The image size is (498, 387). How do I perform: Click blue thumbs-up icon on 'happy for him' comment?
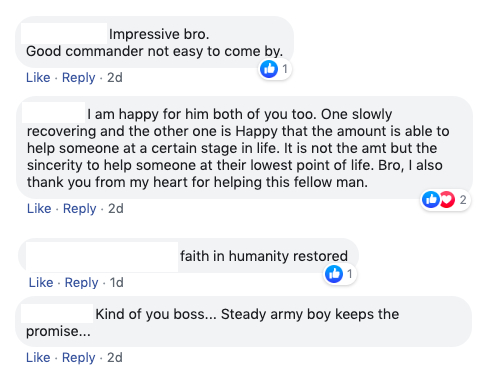tap(431, 199)
